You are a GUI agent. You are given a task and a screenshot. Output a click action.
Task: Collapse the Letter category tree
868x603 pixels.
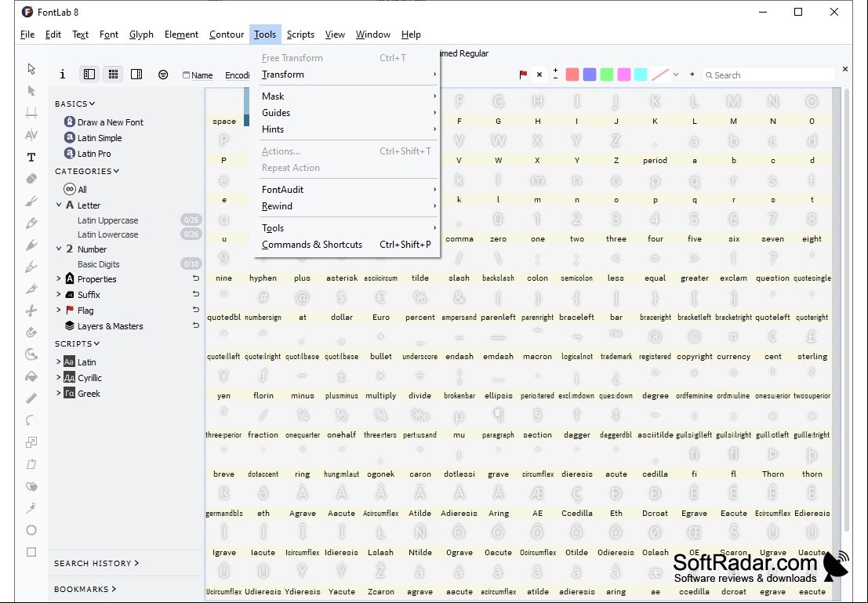pyautogui.click(x=59, y=205)
